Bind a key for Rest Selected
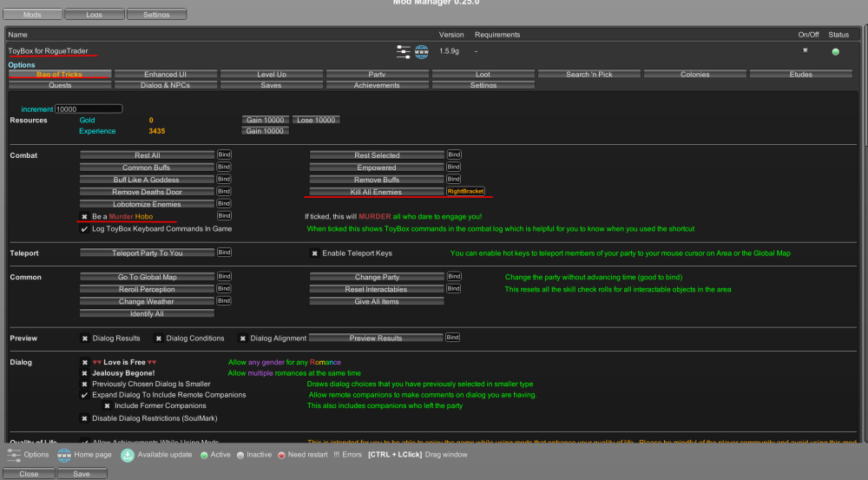Screen dimensions: 868x480 click(454, 155)
